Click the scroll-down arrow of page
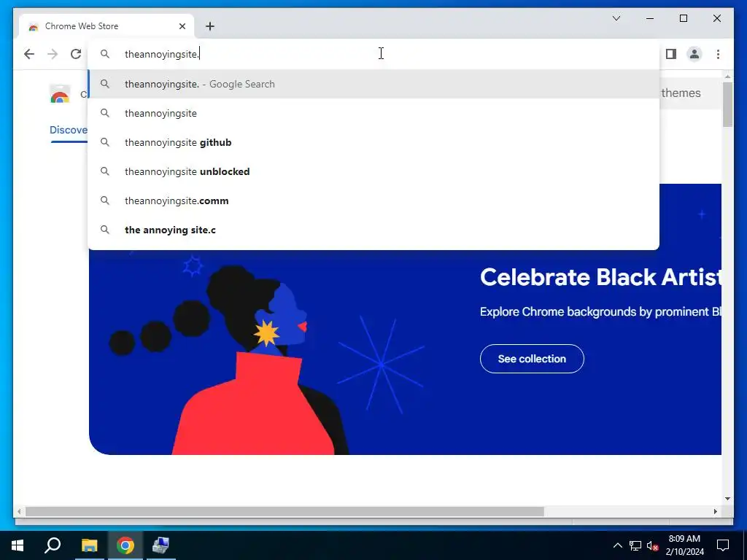This screenshot has width=747, height=560. [727, 499]
